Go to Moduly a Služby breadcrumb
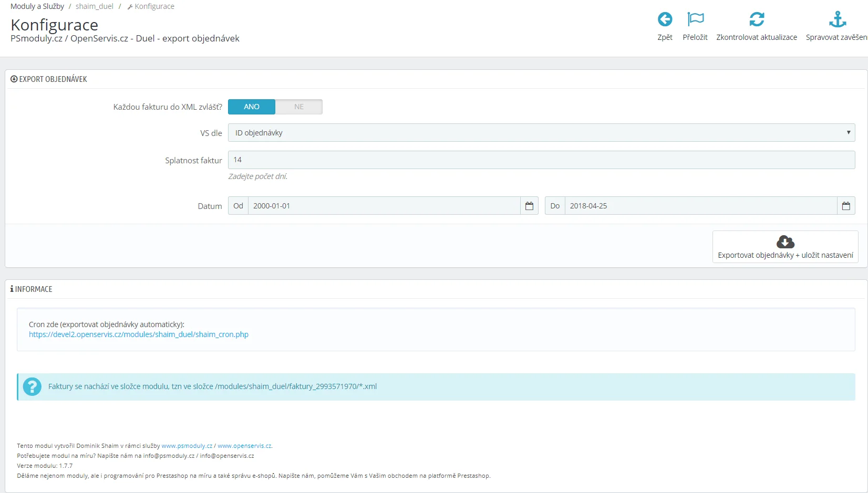The image size is (868, 493). [x=37, y=6]
